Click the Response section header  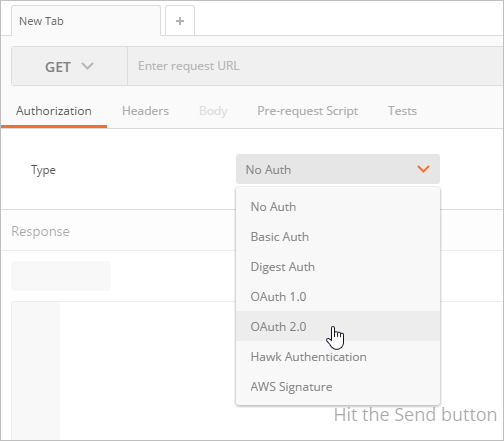click(40, 231)
